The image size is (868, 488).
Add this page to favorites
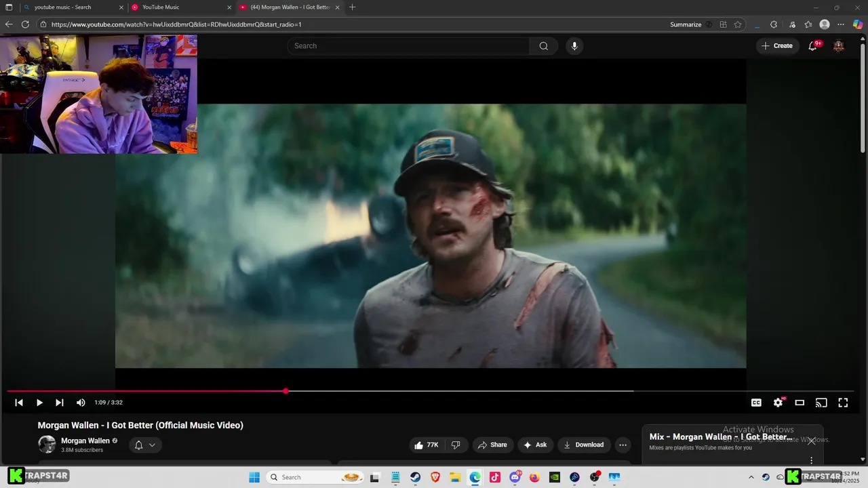tap(738, 24)
